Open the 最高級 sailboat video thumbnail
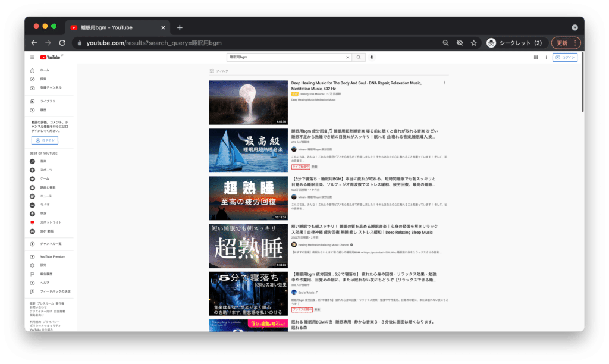Viewport: 609px width, 364px height. 248,150
